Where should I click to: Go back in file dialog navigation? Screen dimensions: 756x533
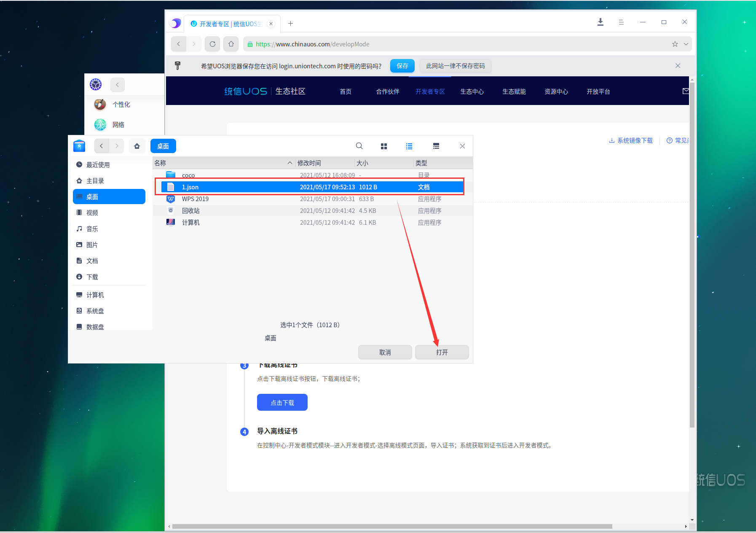coord(102,146)
